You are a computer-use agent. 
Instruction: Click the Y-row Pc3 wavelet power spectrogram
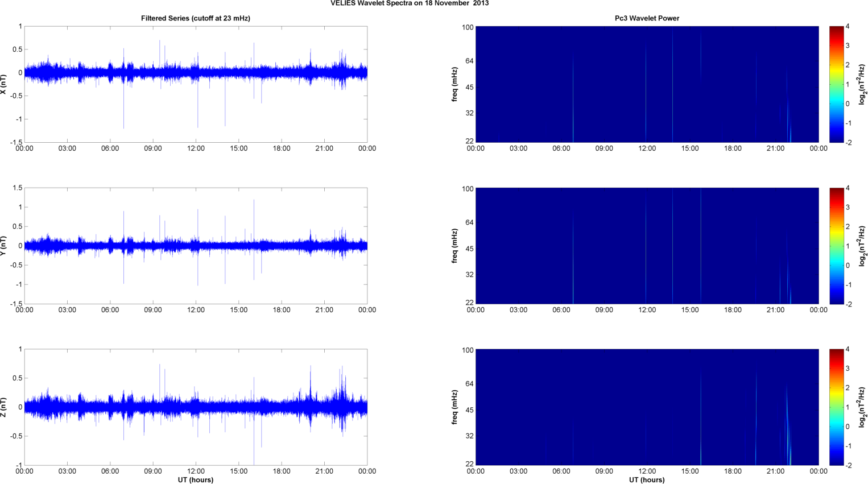pos(647,246)
